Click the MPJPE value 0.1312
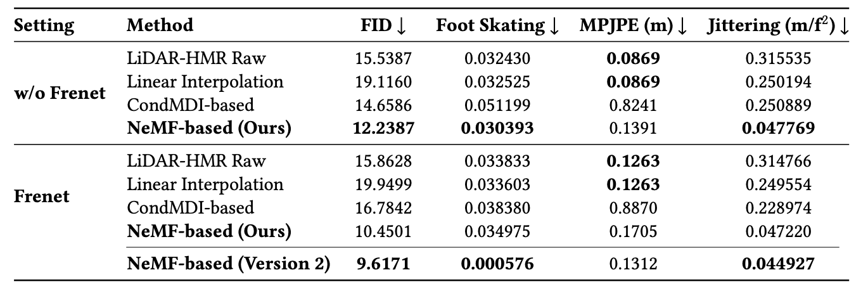This screenshot has height=289, width=868. coord(633,264)
